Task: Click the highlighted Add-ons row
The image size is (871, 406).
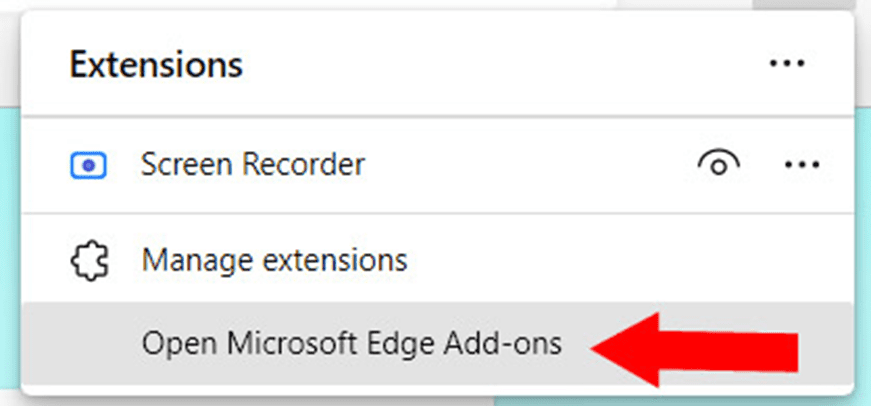Action: [x=352, y=343]
